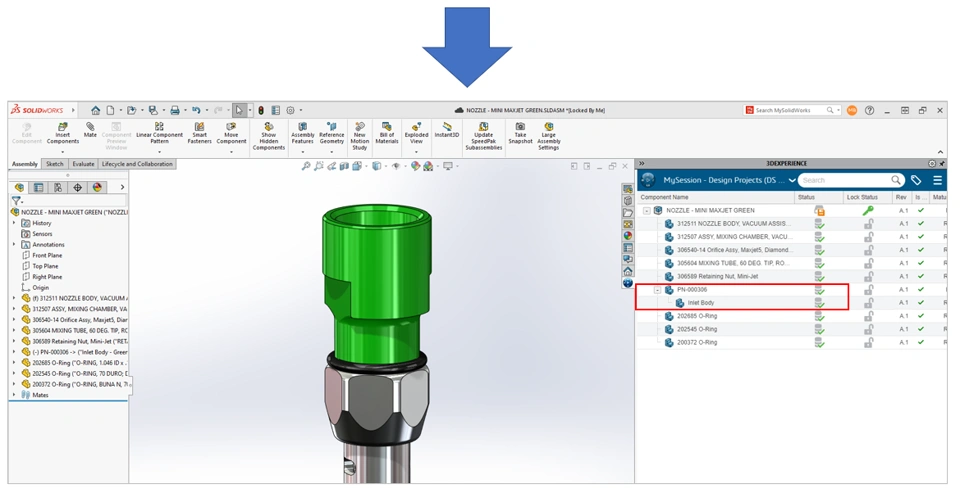
Task: Click the filter funnel icon in feature tree
Action: point(17,200)
